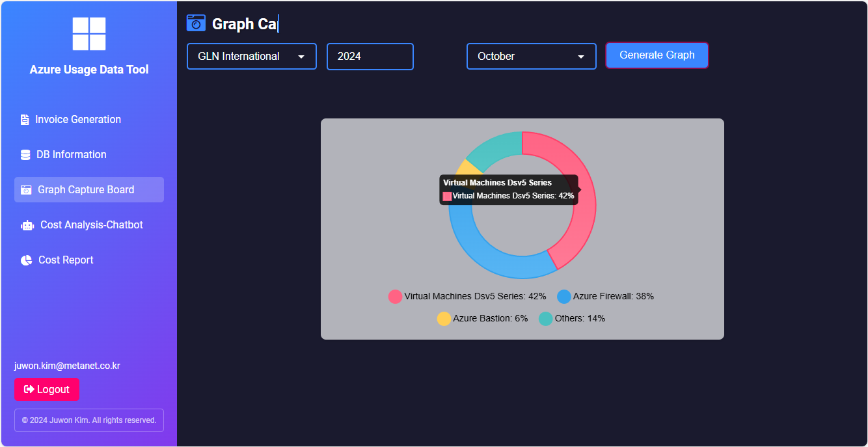Click the juwon.kim@metanet.co.kr email text
868x447 pixels.
pos(67,366)
